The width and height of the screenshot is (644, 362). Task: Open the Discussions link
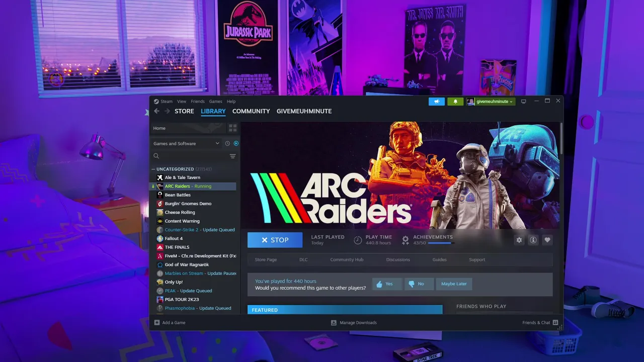tap(398, 259)
